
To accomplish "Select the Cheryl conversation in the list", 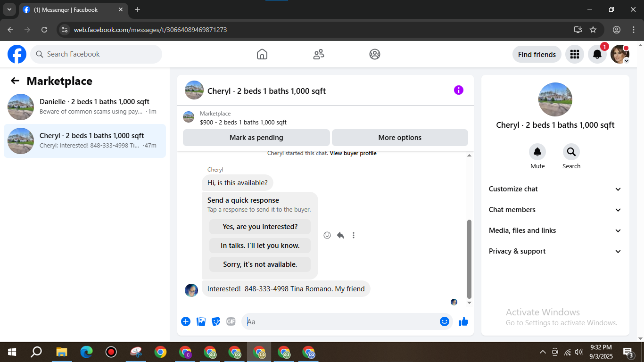I will pos(85,141).
